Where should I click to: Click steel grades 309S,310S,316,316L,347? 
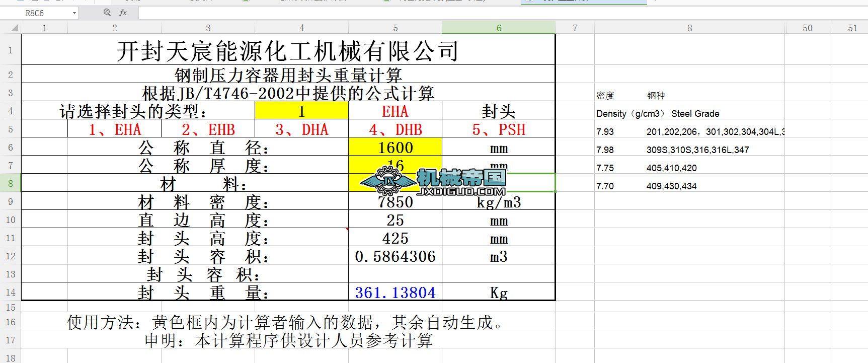click(x=697, y=150)
